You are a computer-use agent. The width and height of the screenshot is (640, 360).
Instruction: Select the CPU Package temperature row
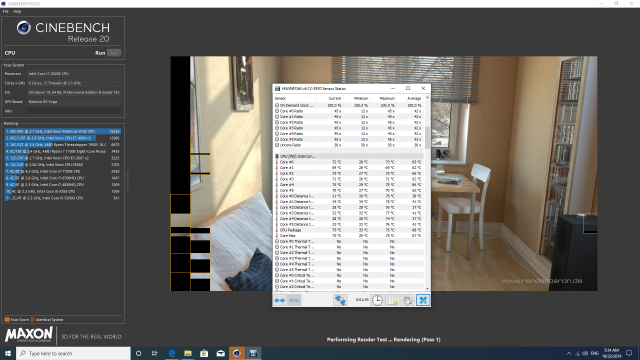[349, 230]
